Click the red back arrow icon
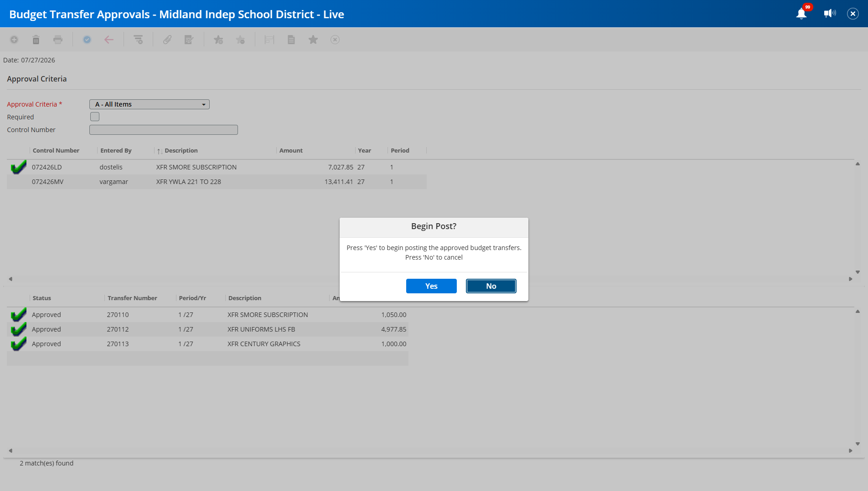 tap(109, 40)
